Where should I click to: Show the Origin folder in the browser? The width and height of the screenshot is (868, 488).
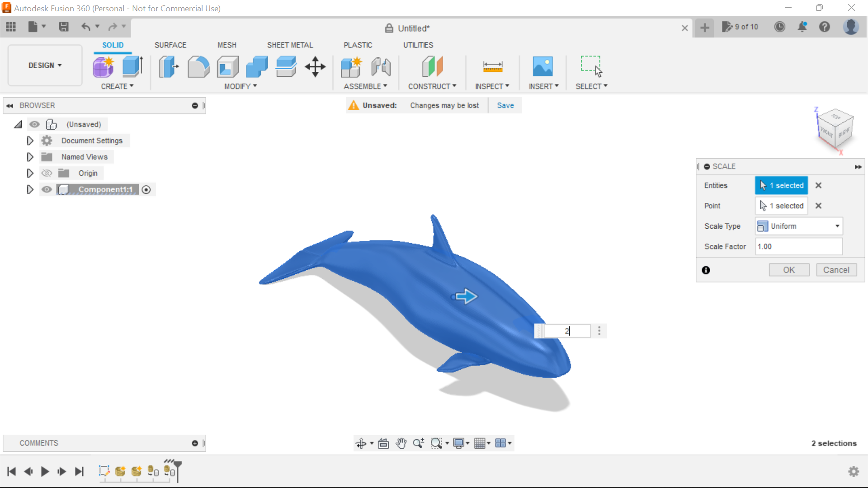click(47, 173)
